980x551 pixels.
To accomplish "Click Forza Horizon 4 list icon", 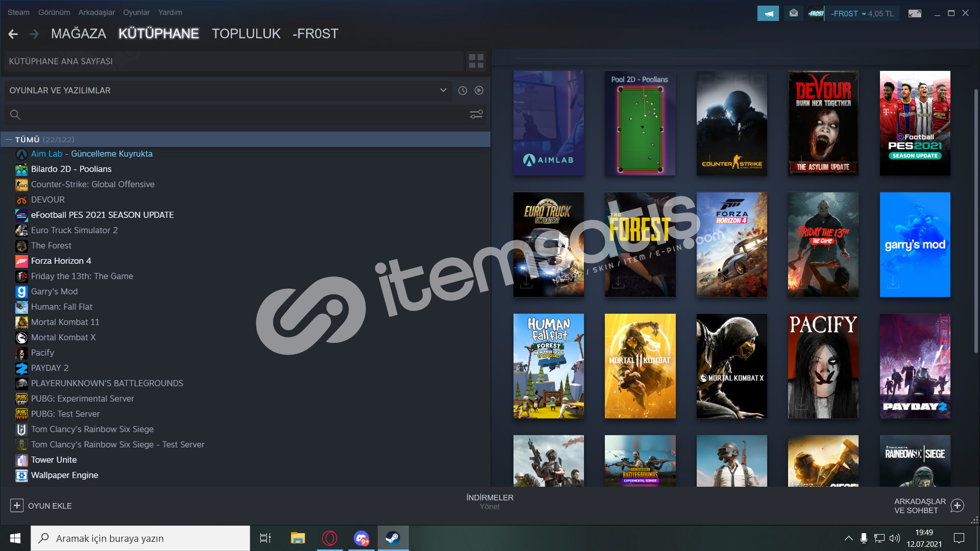I will click(x=21, y=261).
